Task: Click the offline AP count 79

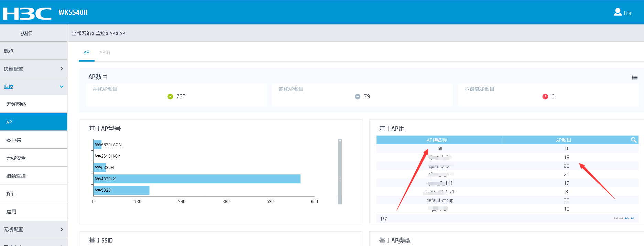Action: pyautogui.click(x=367, y=96)
